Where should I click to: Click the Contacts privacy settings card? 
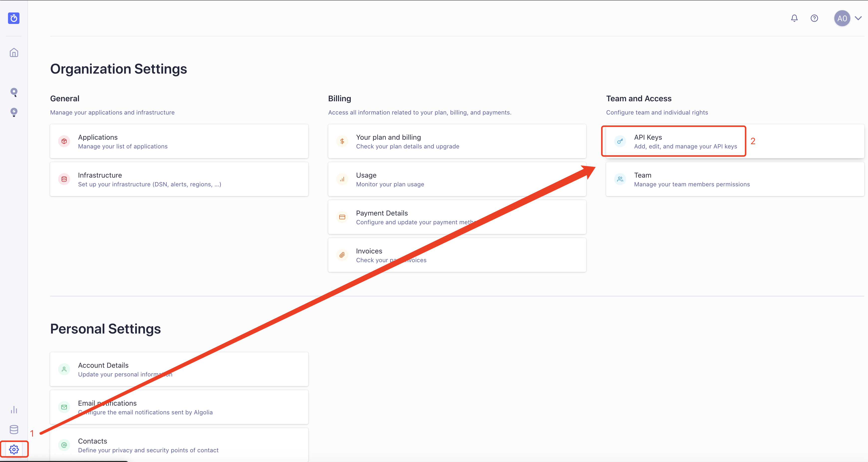(x=179, y=445)
